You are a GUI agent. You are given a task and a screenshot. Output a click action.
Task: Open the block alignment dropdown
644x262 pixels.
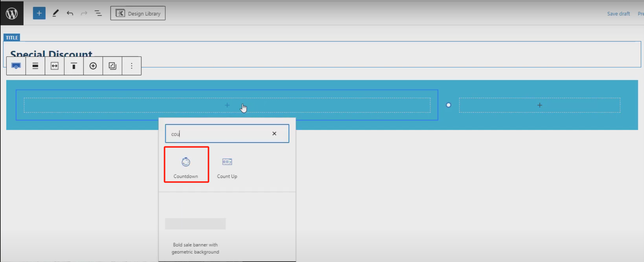pyautogui.click(x=35, y=66)
